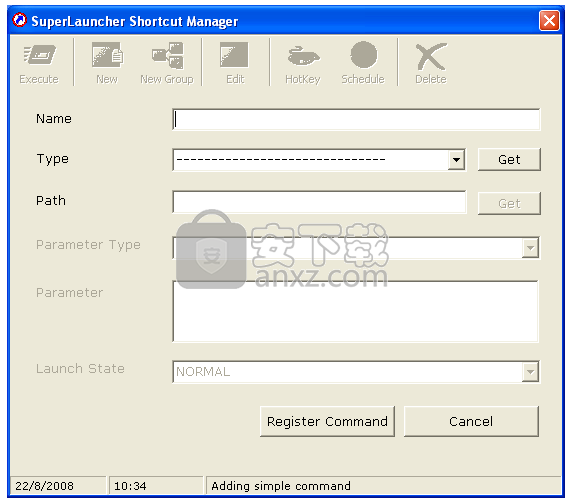The height and width of the screenshot is (501, 569).
Task: Click the NORMAL launch state value
Action: pos(203,372)
